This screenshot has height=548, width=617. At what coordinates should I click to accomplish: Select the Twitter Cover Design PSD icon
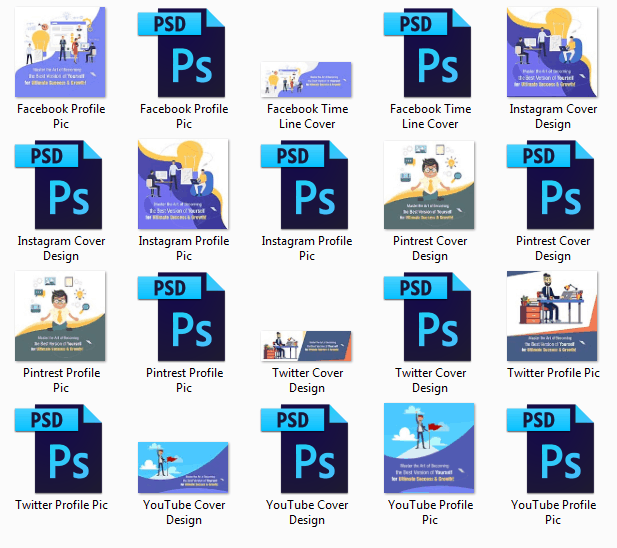pos(430,317)
